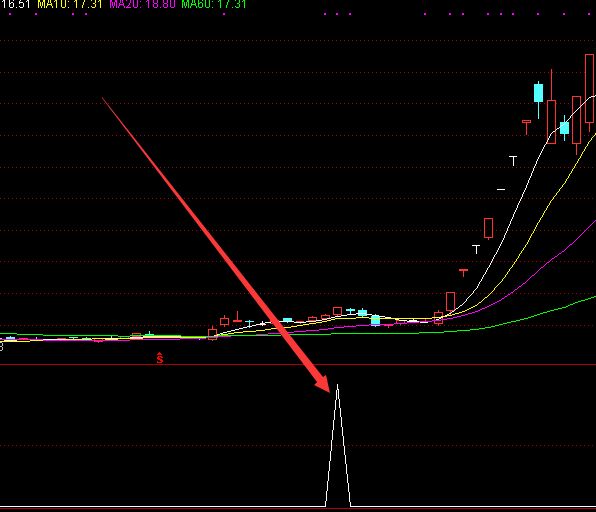Click the magenta MA20: 18.80 label
596x512 pixels.
click(142, 4)
